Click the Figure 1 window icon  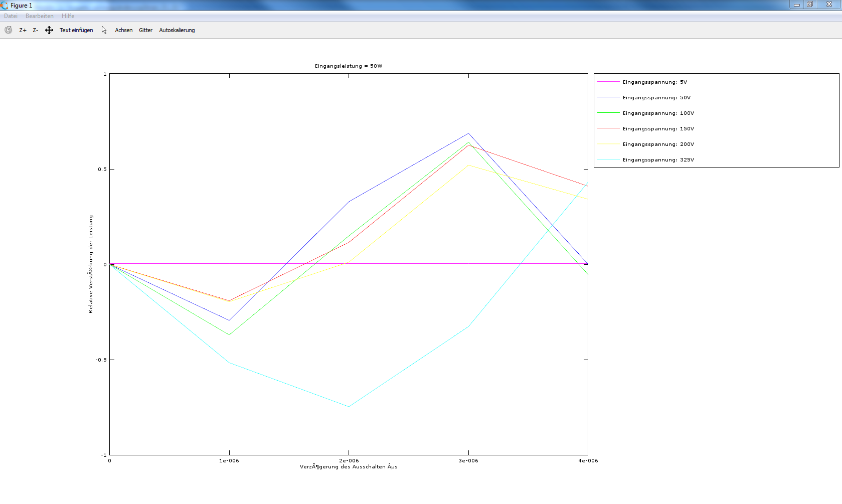tap(5, 6)
